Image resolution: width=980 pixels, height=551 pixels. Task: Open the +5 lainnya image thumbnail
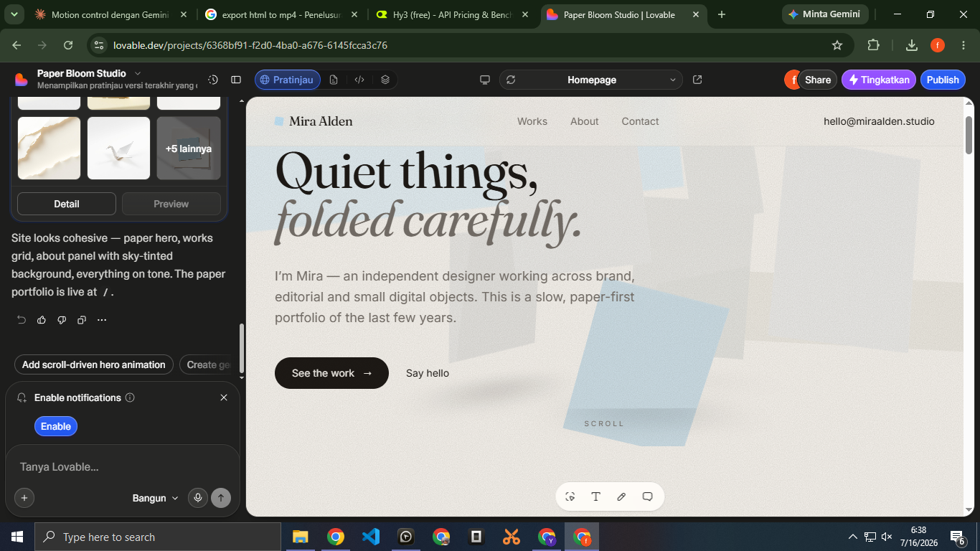point(189,149)
